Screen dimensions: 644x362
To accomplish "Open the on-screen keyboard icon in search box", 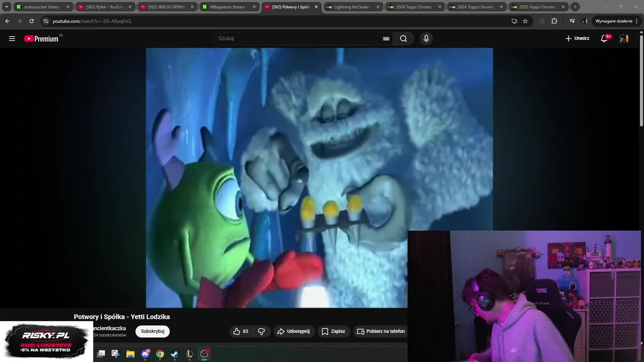I will 386,39.
